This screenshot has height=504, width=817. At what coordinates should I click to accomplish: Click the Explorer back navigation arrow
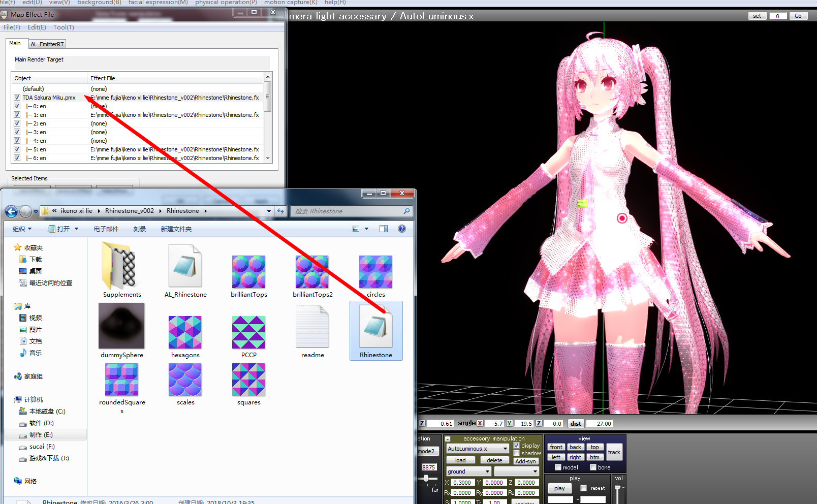point(11,211)
